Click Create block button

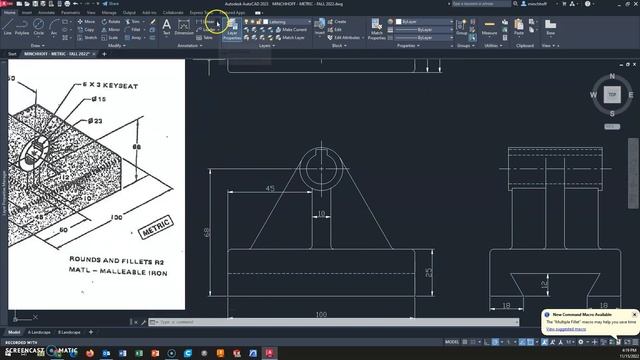337,21
